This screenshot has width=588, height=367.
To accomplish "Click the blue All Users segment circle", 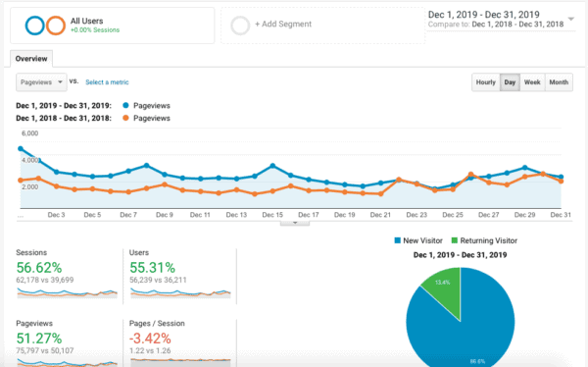I will point(34,26).
